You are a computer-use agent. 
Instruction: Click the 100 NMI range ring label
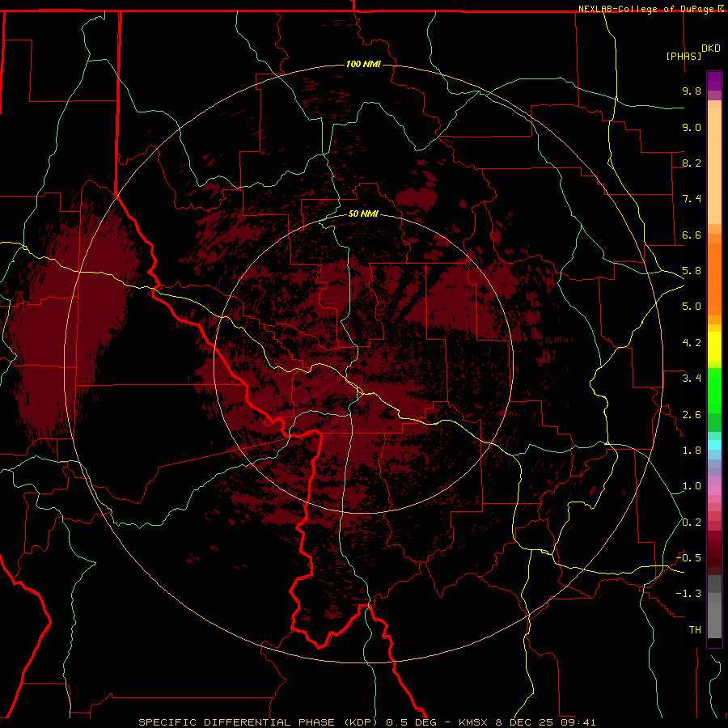click(363, 64)
